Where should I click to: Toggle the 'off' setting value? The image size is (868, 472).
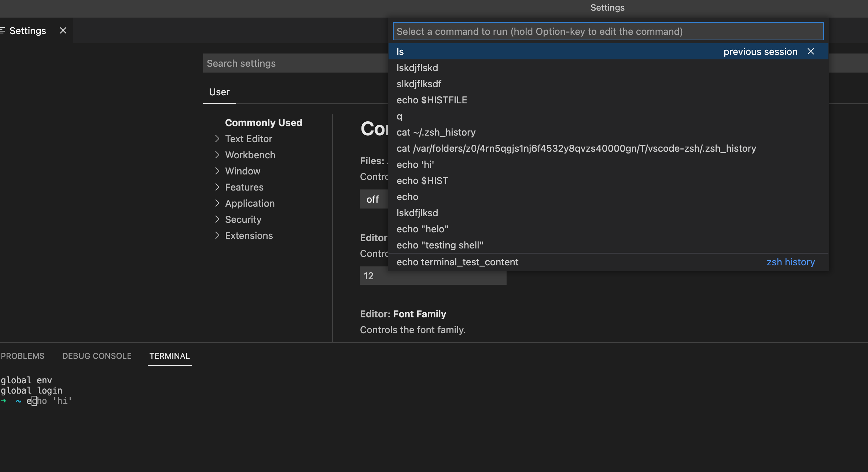click(373, 199)
